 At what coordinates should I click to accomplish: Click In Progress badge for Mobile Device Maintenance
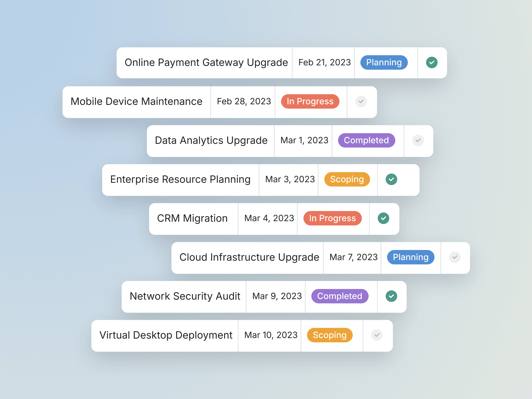[310, 101]
